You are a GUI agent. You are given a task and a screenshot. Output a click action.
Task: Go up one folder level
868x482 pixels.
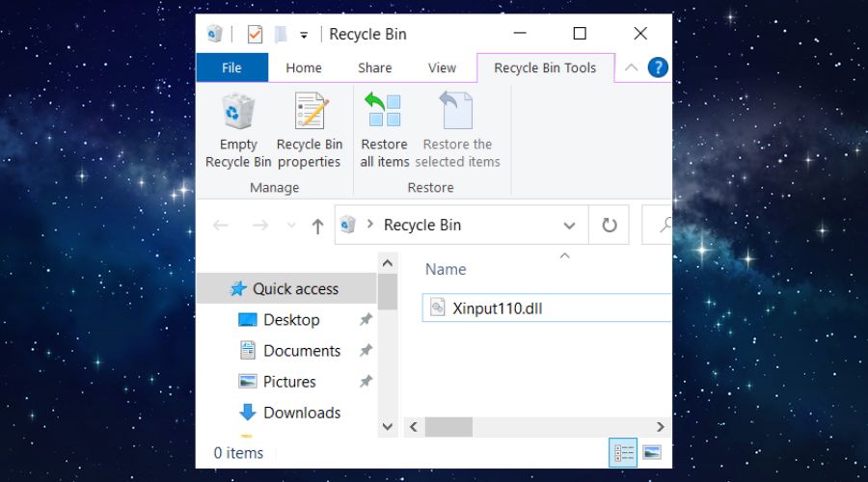pyautogui.click(x=317, y=226)
